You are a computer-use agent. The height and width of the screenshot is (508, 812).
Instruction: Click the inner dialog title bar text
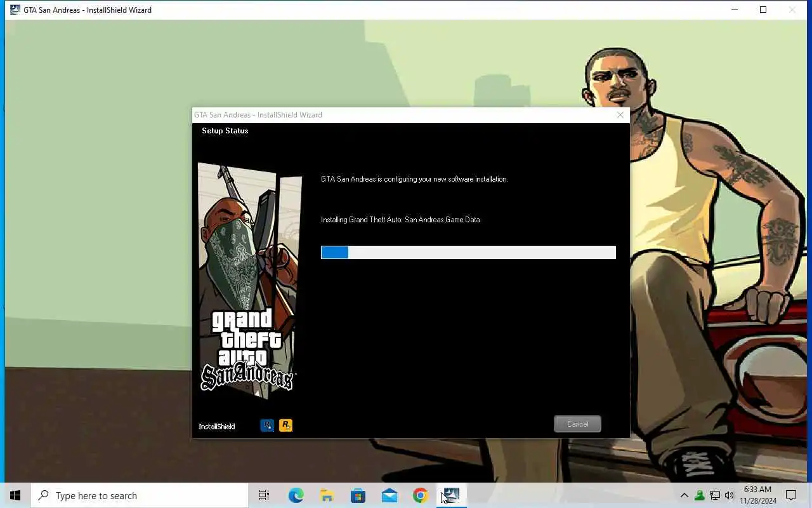coord(258,115)
